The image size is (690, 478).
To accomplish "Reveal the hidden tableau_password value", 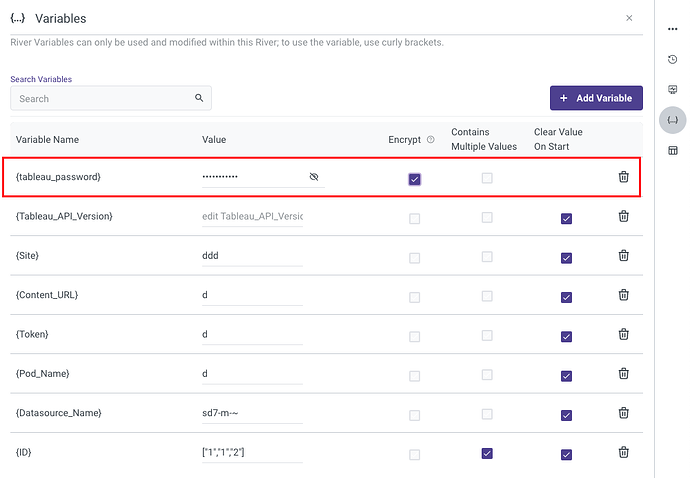I will [313, 177].
